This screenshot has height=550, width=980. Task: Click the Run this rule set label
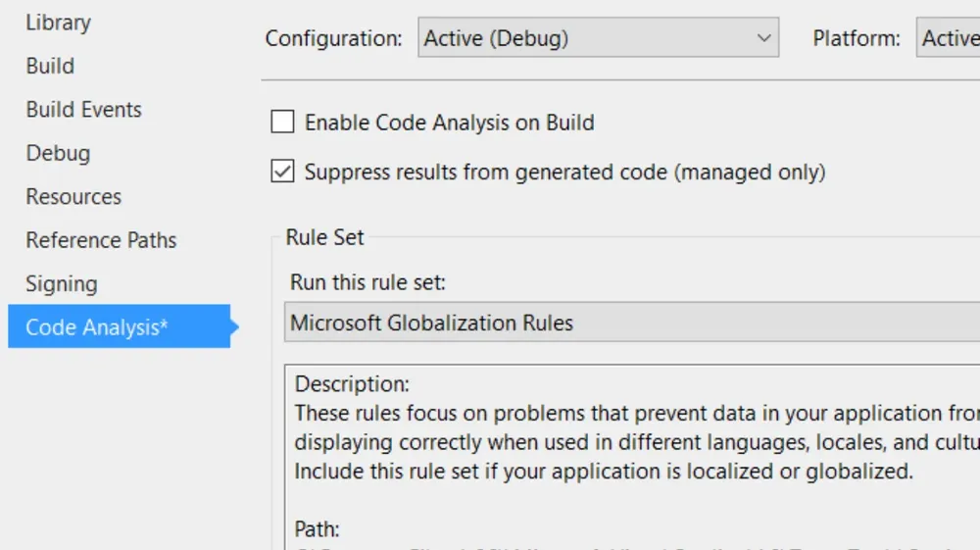coord(367,282)
